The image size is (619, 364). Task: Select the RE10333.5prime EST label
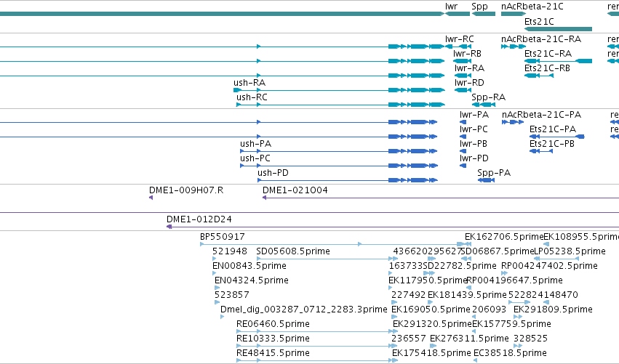273,339
